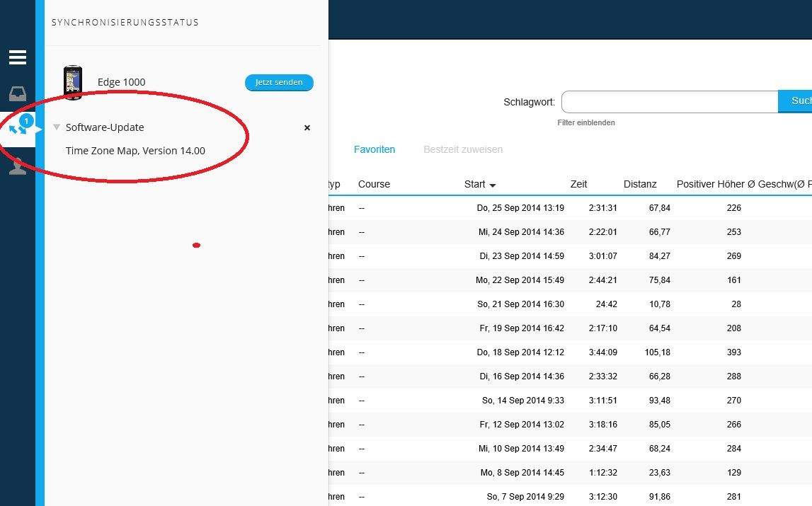Screen dimensions: 812x506
Task: Sort the table by Distanz column
Action: click(x=640, y=184)
